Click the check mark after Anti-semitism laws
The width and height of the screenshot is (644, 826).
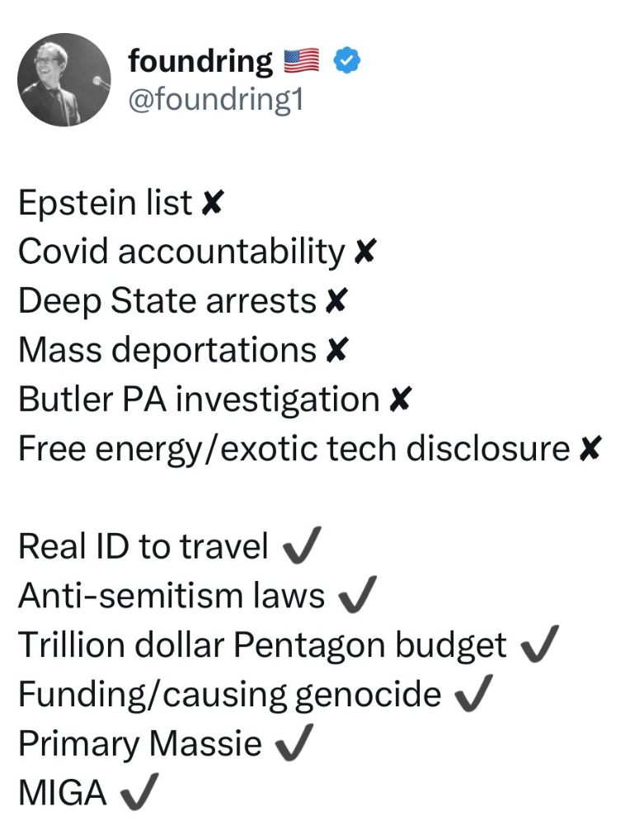pos(357,595)
